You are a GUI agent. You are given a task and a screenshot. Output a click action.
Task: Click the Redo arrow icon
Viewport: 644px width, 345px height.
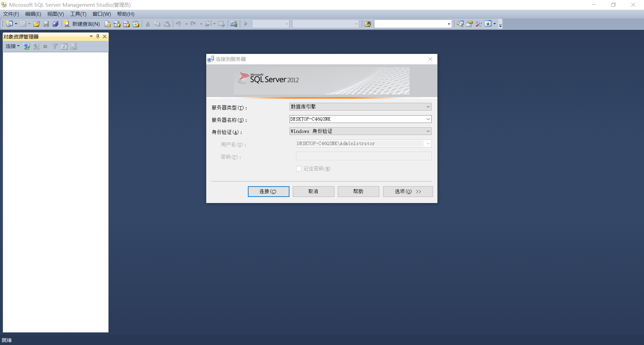coord(193,24)
